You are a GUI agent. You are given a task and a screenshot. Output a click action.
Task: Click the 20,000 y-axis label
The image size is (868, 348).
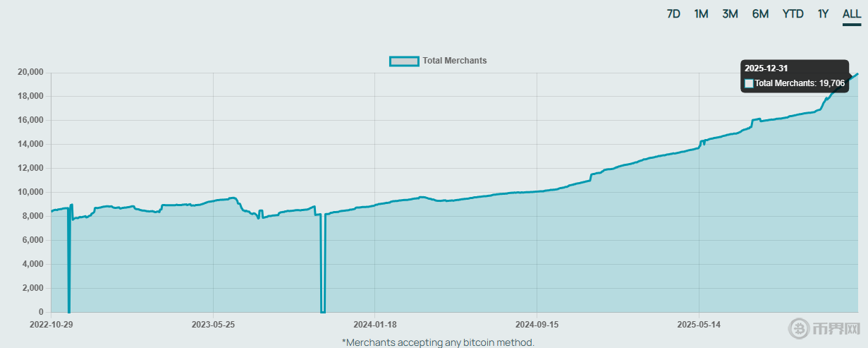(30, 72)
